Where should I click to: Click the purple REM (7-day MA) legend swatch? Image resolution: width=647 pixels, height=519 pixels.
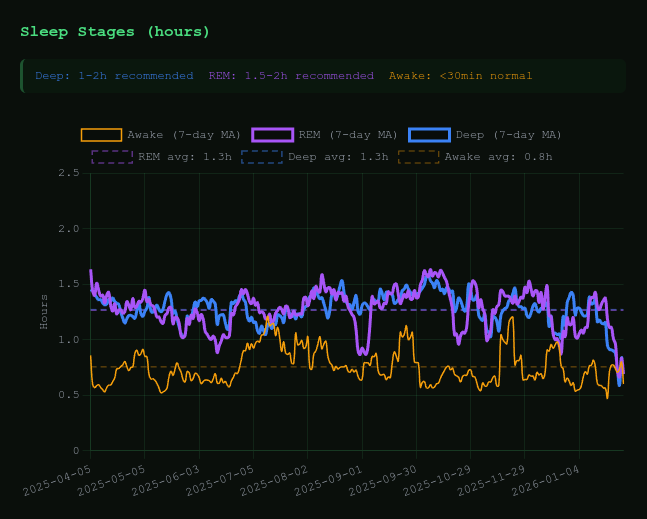pyautogui.click(x=272, y=135)
